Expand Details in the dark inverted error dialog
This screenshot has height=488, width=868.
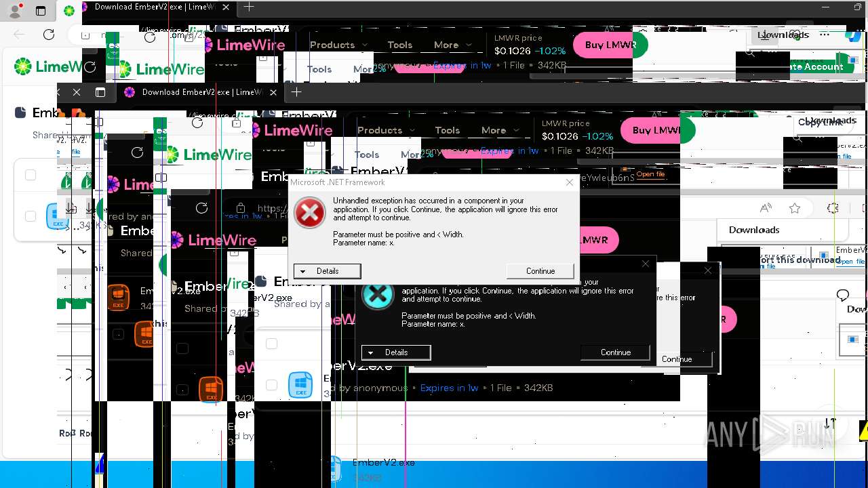[396, 352]
